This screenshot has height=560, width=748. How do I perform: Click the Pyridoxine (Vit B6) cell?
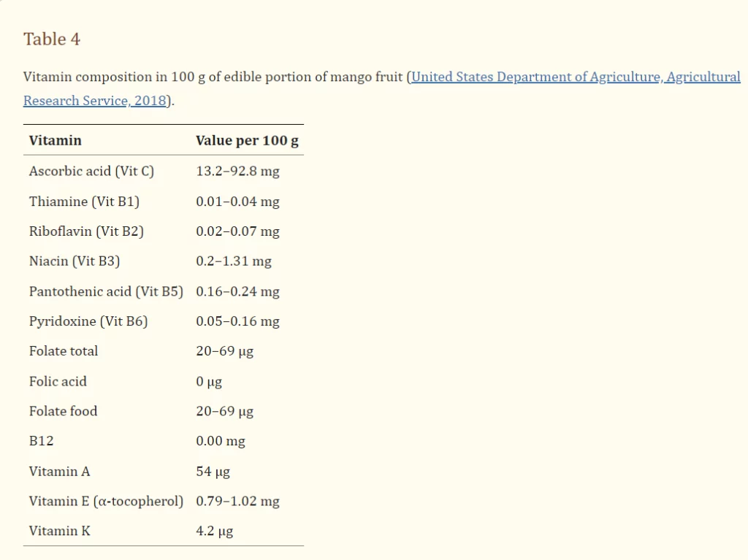(x=88, y=321)
